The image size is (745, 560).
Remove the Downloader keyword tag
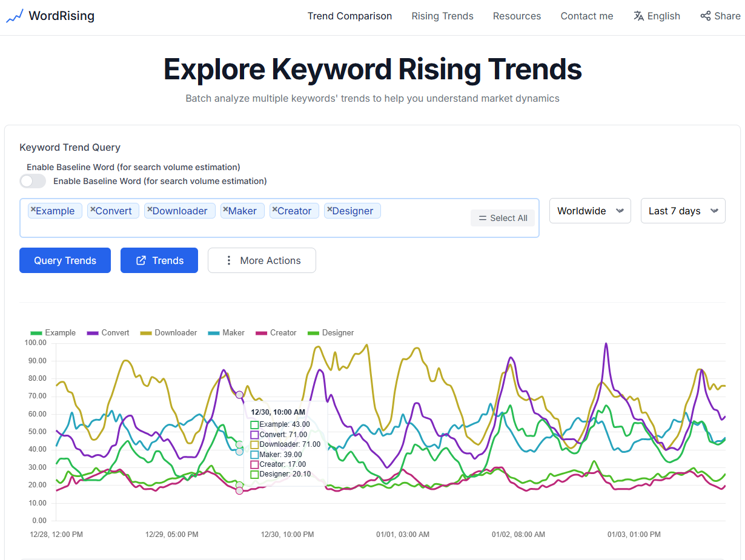(150, 209)
